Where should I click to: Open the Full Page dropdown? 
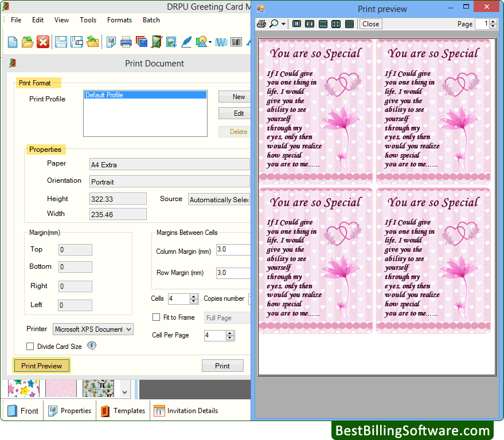click(x=227, y=317)
